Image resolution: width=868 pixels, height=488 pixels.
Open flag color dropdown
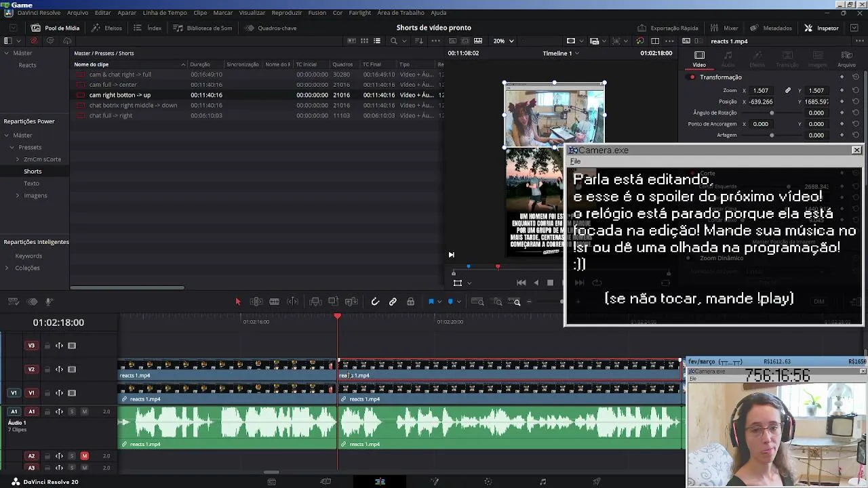point(439,302)
